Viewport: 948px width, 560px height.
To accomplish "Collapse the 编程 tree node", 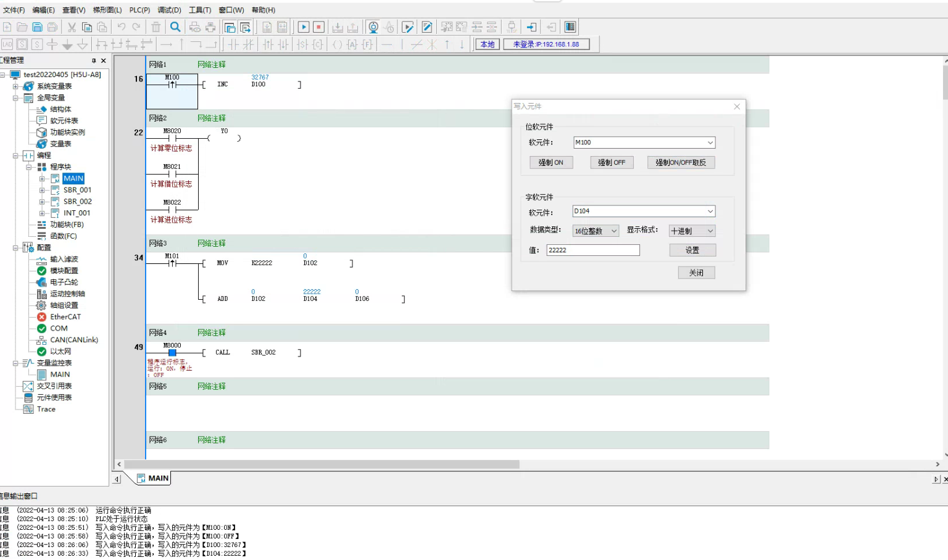I will tap(15, 155).
